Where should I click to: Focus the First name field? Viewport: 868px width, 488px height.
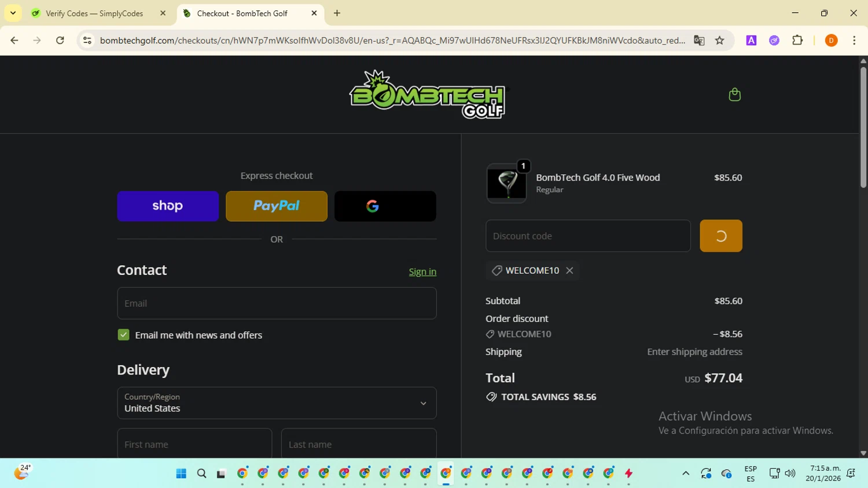tap(194, 443)
